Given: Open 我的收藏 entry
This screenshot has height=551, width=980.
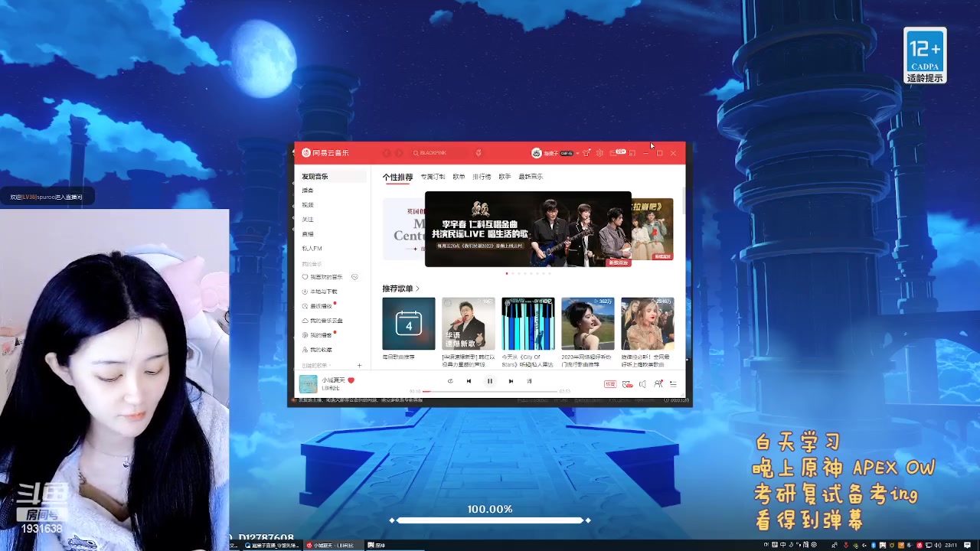Looking at the screenshot, I should [x=317, y=350].
